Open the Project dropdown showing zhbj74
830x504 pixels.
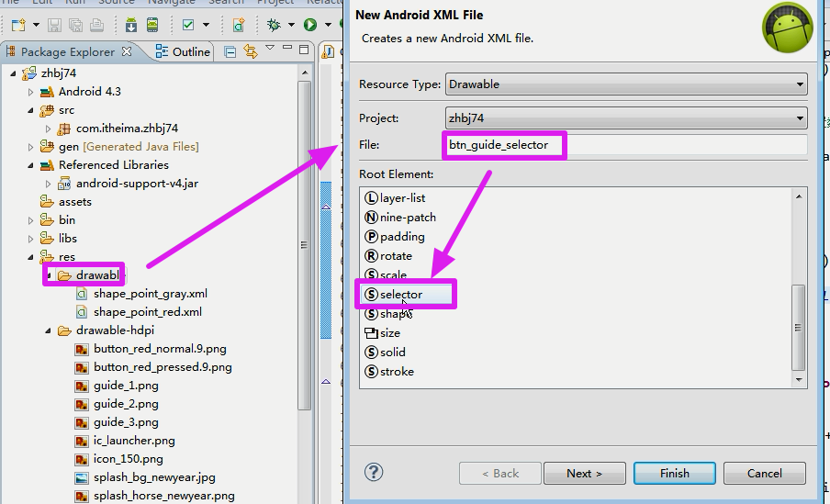click(626, 118)
